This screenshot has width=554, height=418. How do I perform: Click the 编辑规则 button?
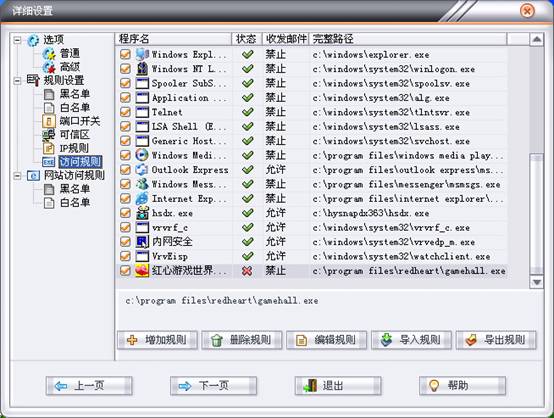(327, 340)
